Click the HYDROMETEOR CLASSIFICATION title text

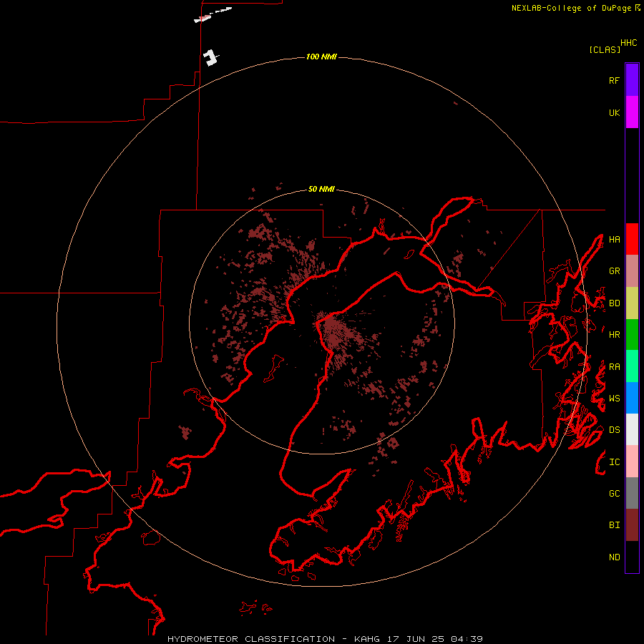pyautogui.click(x=251, y=639)
